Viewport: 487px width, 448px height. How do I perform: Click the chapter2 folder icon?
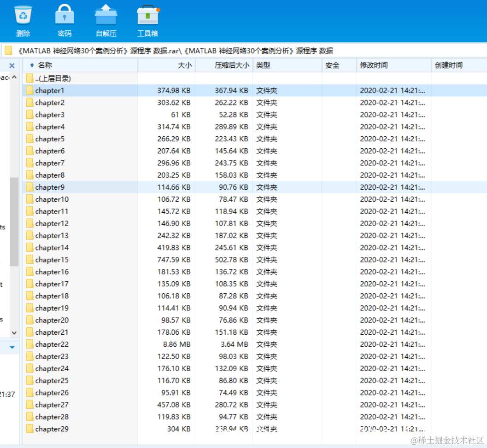coord(29,103)
